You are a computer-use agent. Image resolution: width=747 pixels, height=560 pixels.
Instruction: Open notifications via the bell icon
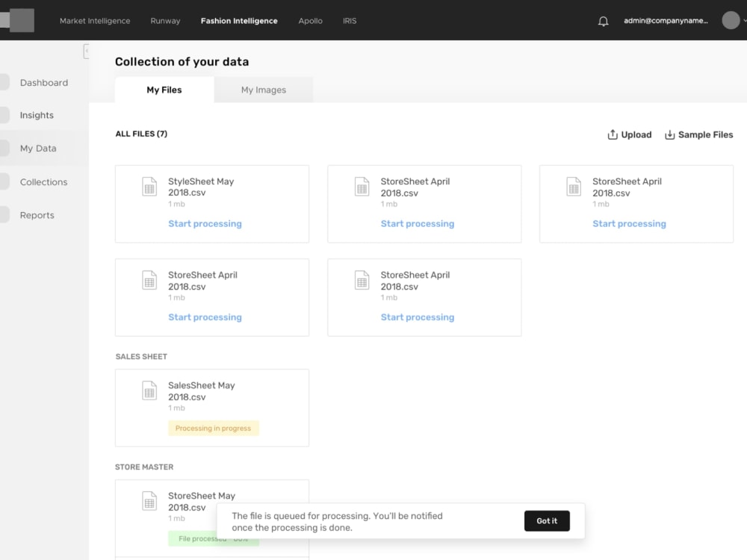click(603, 21)
